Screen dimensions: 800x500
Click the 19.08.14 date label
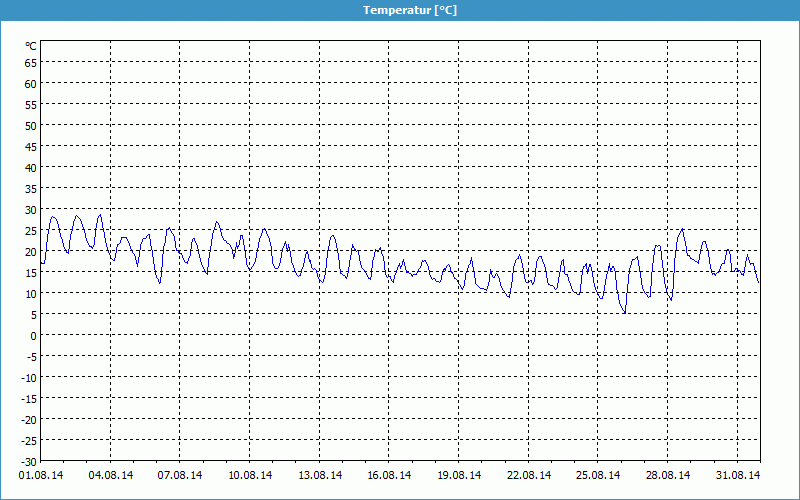(x=459, y=476)
